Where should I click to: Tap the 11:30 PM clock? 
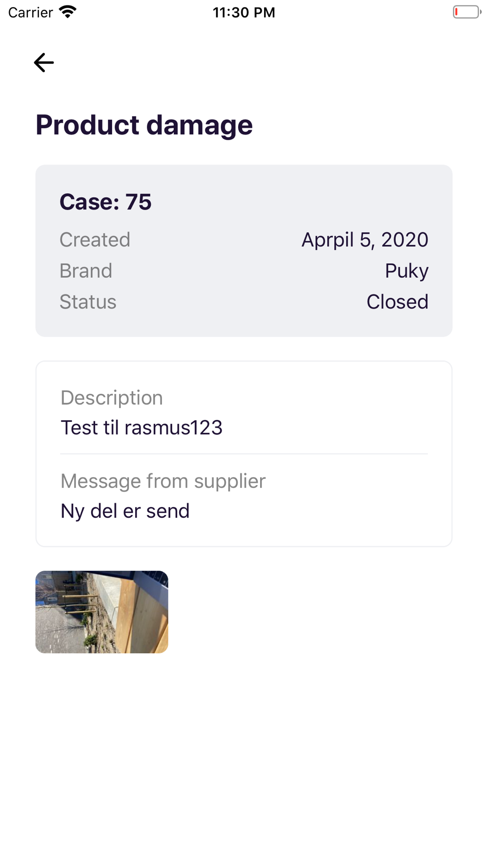point(244,12)
